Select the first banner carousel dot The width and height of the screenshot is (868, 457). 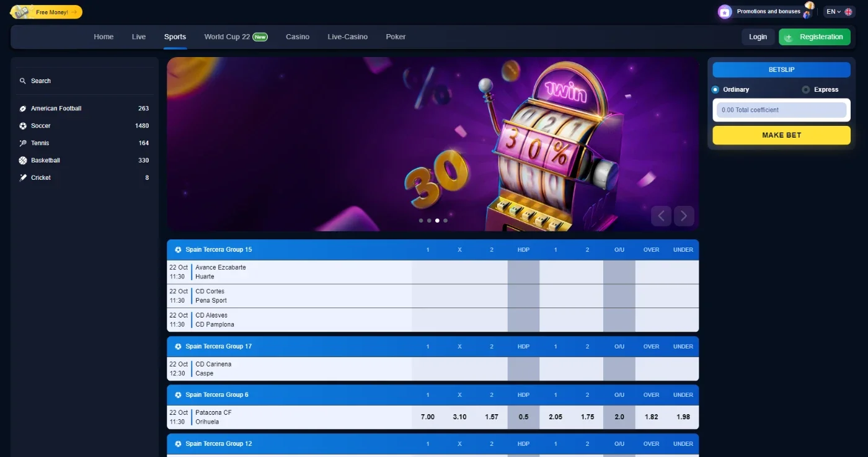pos(421,221)
